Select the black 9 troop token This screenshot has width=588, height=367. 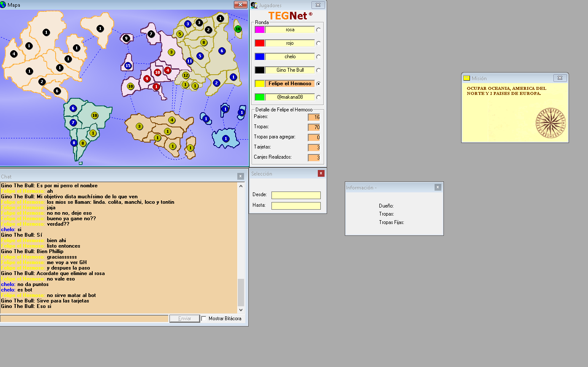click(126, 38)
